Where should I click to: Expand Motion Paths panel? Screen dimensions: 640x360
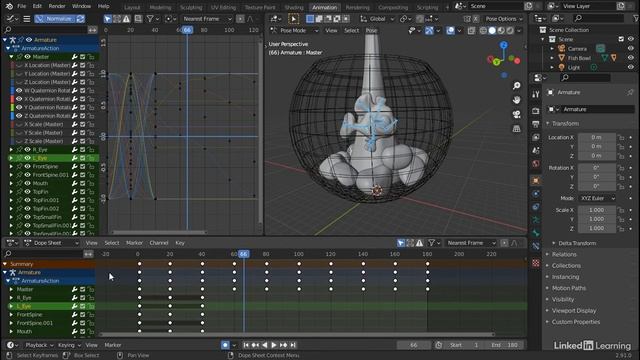click(x=569, y=288)
